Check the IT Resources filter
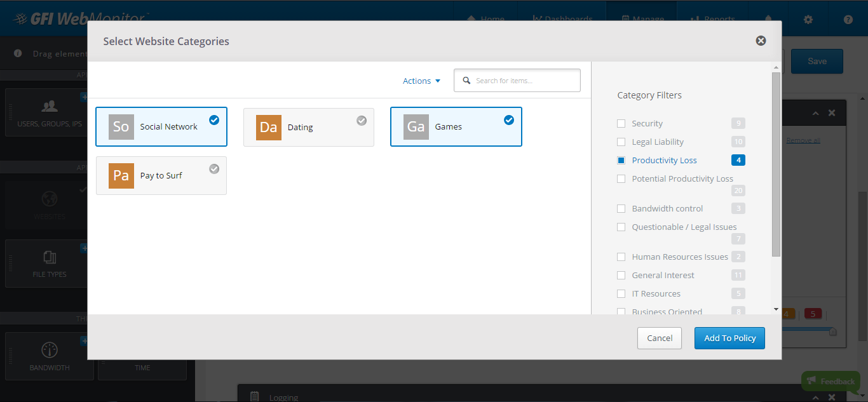 click(x=621, y=293)
